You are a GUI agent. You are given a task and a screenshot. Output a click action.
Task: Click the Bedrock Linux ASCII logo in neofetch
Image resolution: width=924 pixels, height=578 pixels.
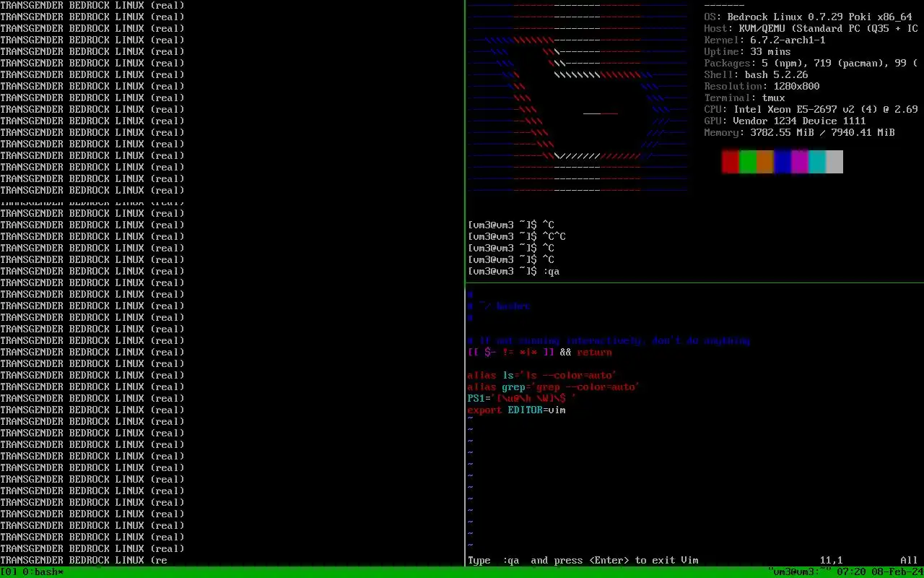coord(577,98)
